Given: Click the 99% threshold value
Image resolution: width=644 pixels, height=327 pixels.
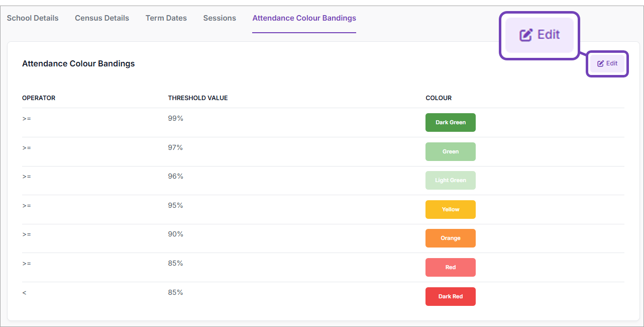Looking at the screenshot, I should click(x=175, y=118).
